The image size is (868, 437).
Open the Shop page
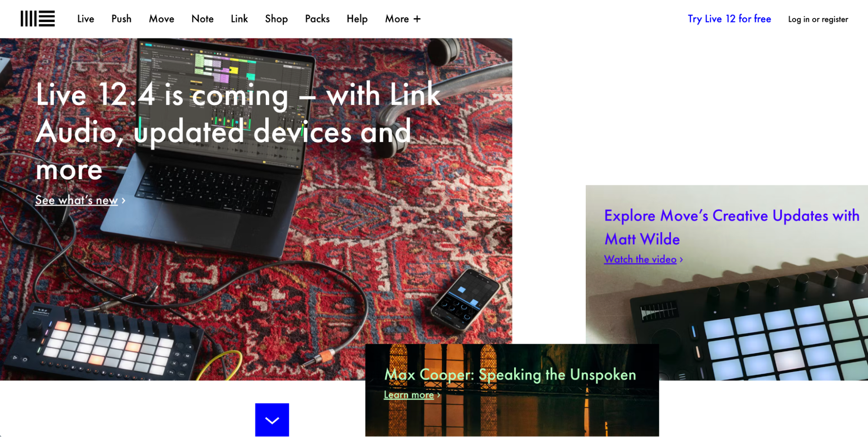tap(277, 19)
